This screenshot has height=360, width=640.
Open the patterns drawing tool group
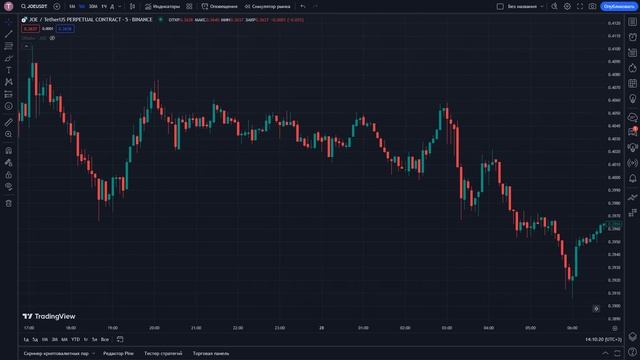tap(9, 82)
